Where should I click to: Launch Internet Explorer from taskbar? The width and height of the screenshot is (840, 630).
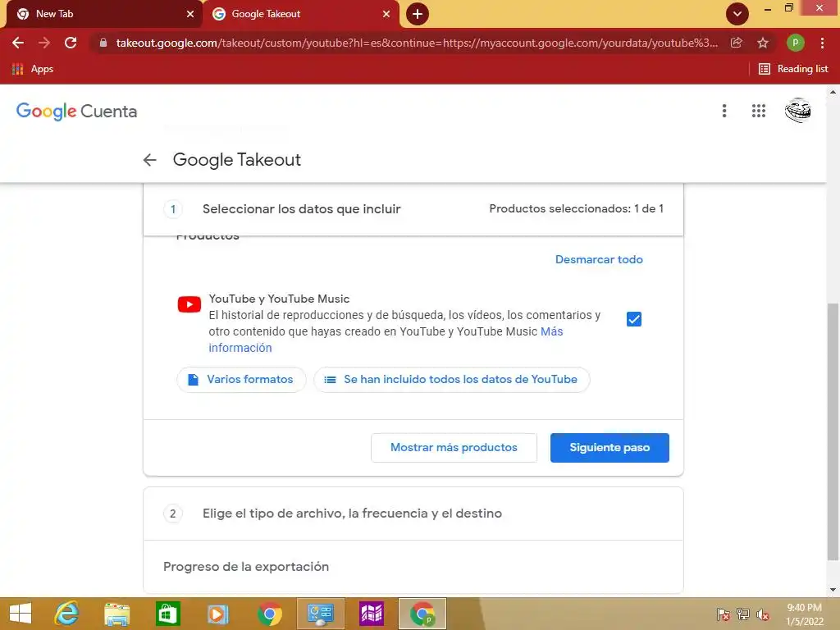[x=67, y=614]
